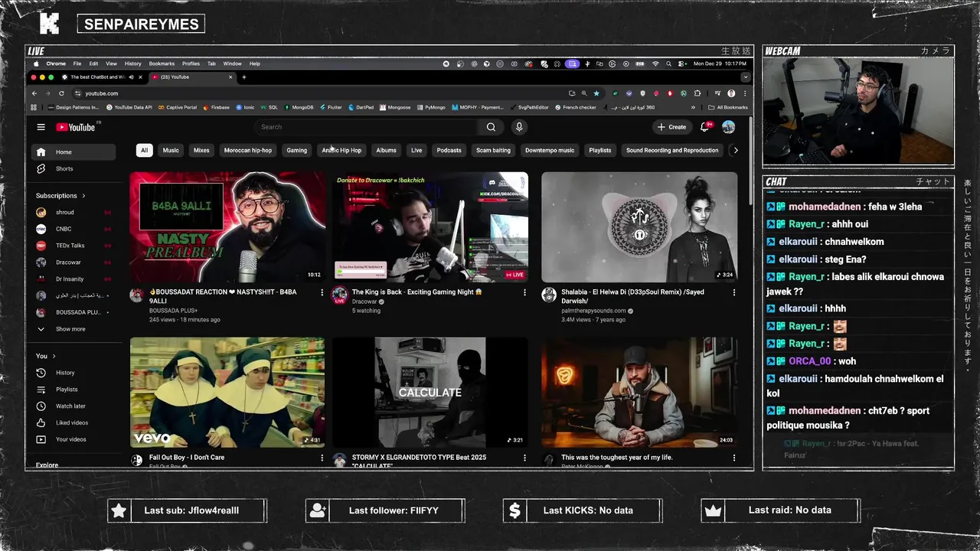Expand Show more subscriptions
Screen dimensions: 980x551
point(74,329)
